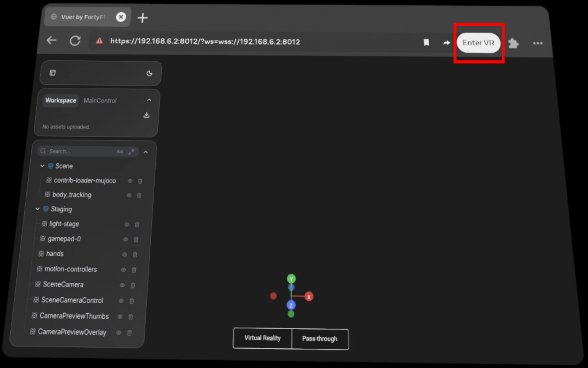
Task: Toggle visibility of motion-controllers
Action: (123, 270)
